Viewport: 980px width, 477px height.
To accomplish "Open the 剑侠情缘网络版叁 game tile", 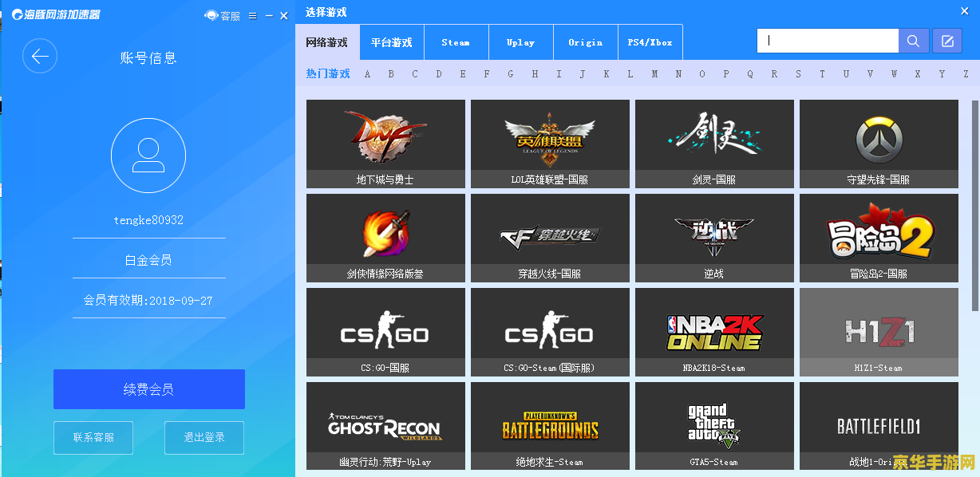I will [x=385, y=238].
